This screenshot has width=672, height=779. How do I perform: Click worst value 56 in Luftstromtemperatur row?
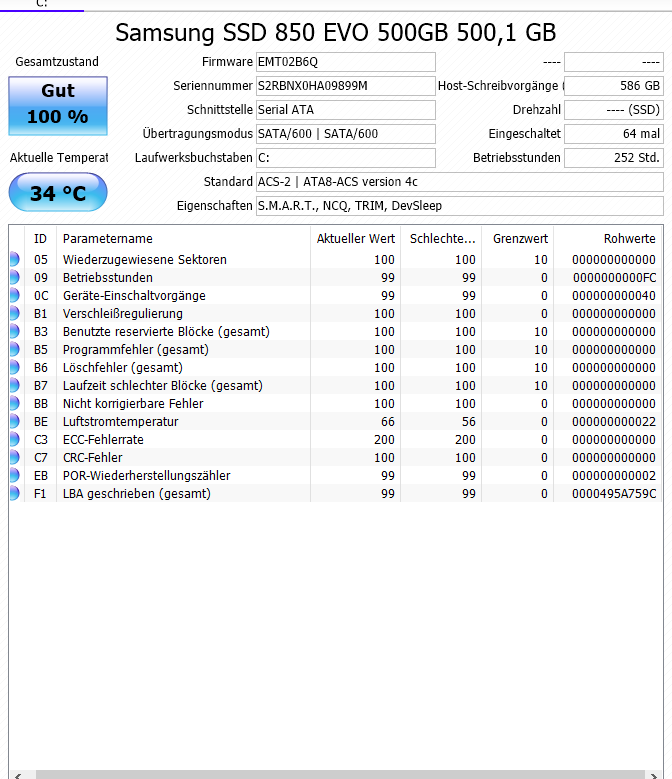(469, 422)
